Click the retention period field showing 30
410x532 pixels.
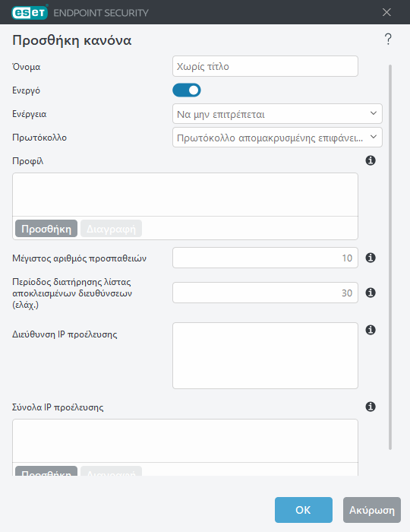pos(265,293)
